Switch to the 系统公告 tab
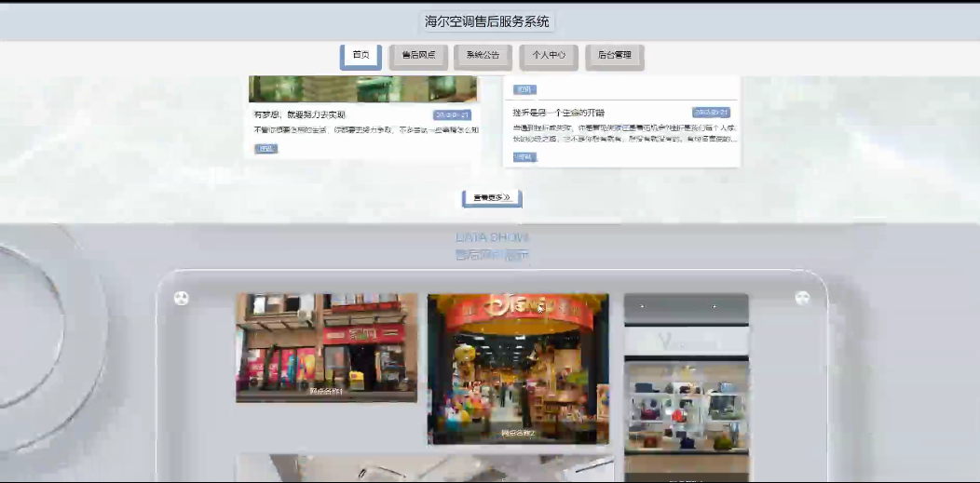Image resolution: width=980 pixels, height=483 pixels. pyautogui.click(x=483, y=56)
